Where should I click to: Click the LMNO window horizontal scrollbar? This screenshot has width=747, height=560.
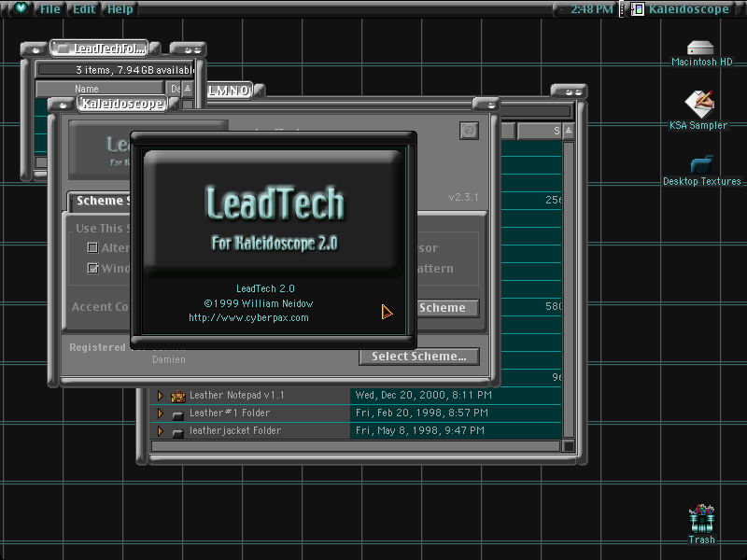[356, 446]
